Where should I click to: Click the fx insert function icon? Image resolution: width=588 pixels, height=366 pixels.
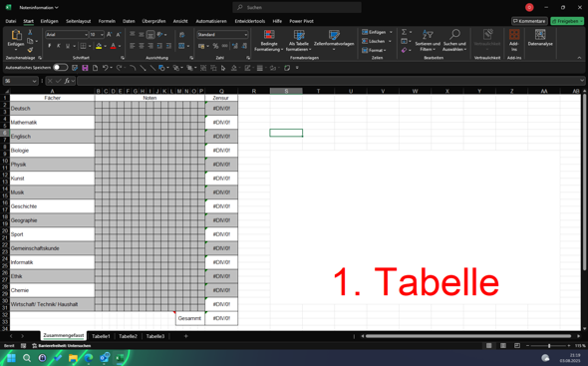[x=67, y=81]
